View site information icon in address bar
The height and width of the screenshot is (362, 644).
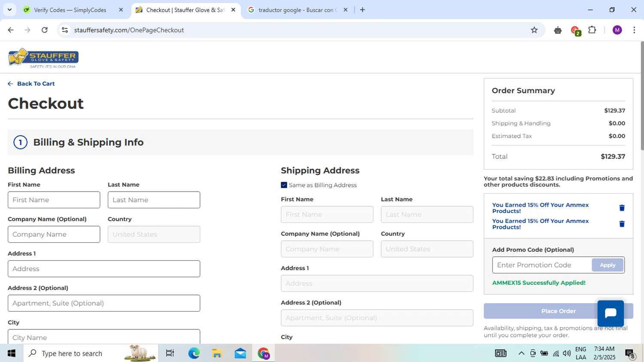(x=65, y=30)
